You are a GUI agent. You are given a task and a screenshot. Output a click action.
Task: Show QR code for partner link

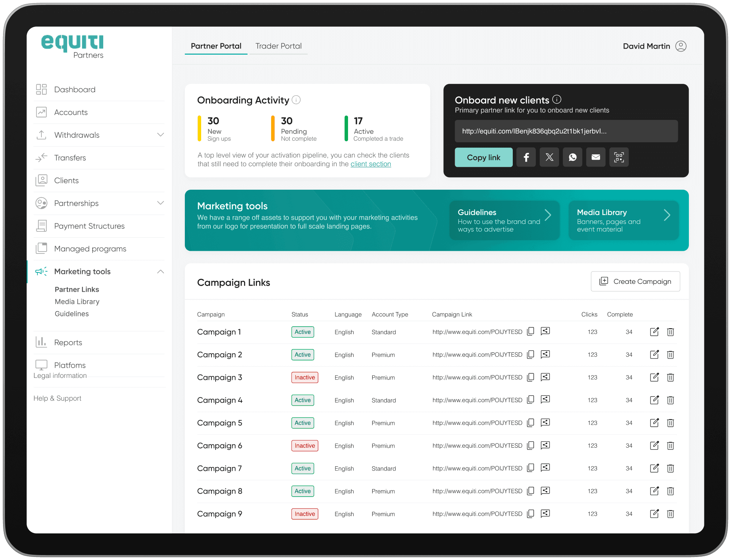(x=619, y=157)
